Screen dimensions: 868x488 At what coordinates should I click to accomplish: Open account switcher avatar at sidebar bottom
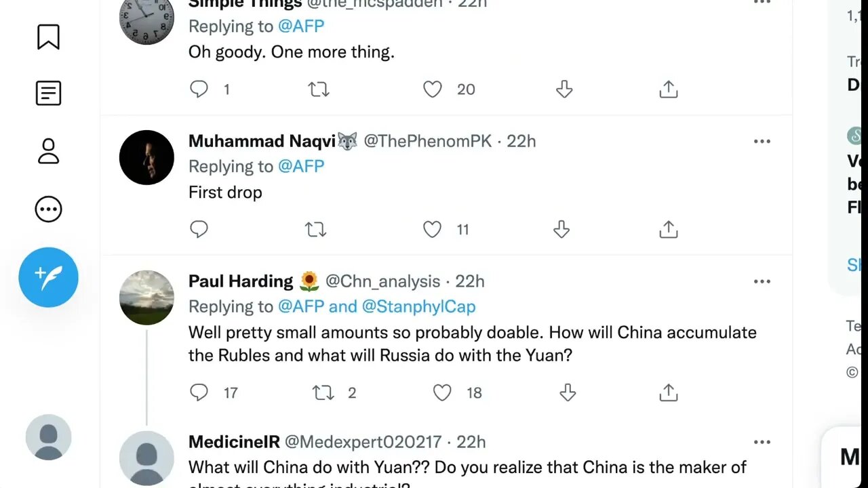point(48,437)
